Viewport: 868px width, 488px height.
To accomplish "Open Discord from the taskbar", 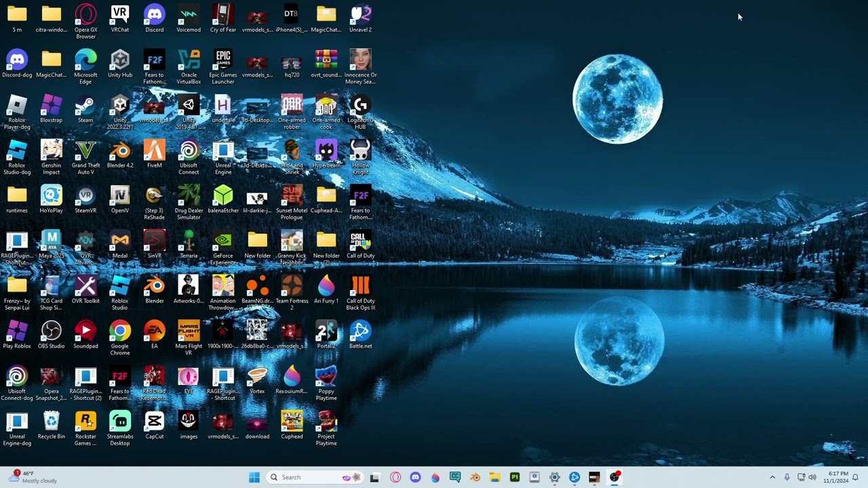I will click(416, 477).
